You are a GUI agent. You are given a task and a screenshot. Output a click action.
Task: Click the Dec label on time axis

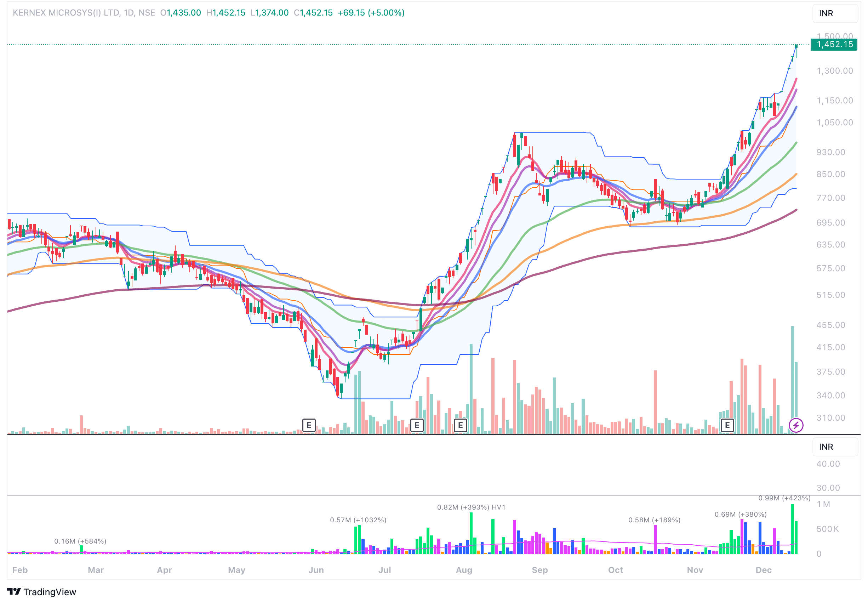pos(763,570)
